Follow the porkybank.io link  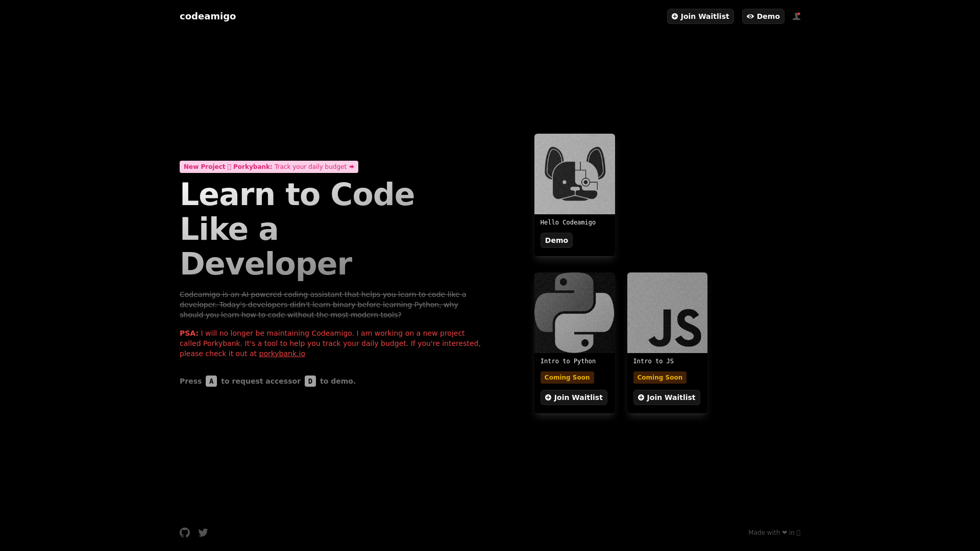tap(282, 354)
